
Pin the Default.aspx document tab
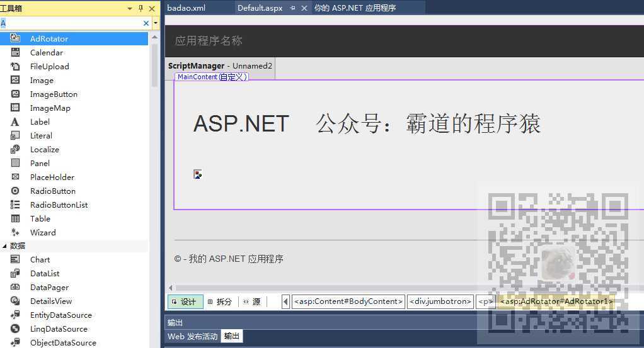292,8
